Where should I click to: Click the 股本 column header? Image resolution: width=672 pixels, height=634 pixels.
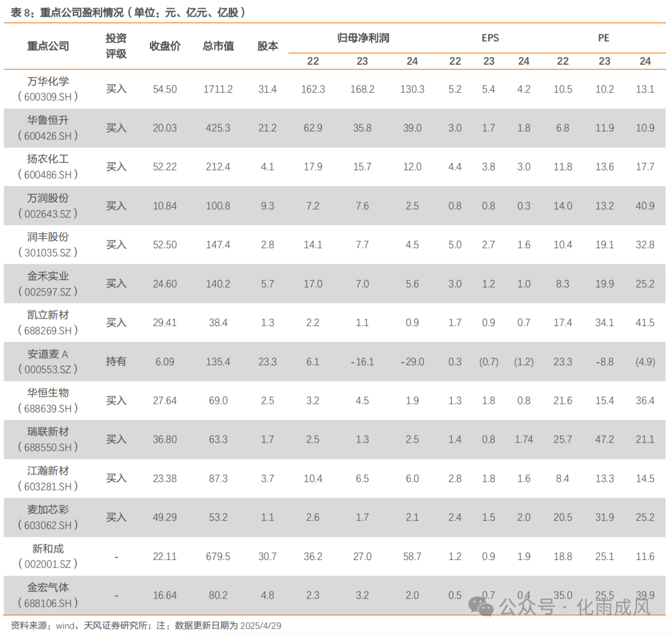[x=268, y=46]
